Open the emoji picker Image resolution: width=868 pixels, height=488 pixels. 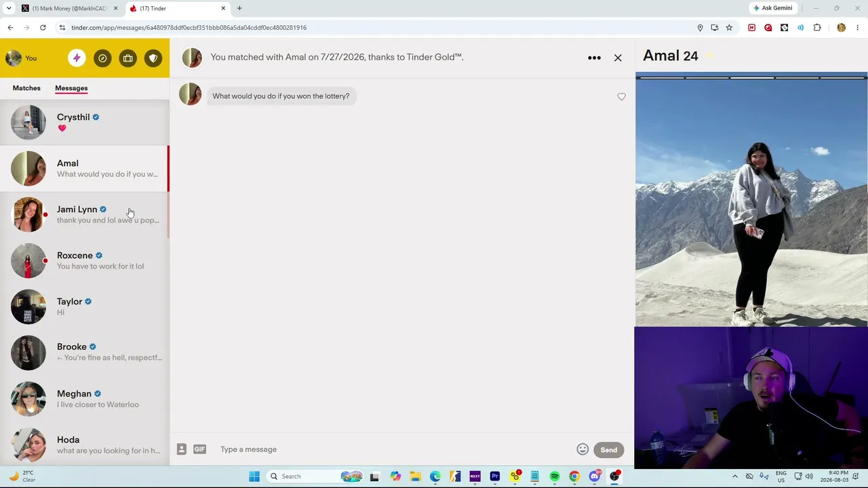583,449
